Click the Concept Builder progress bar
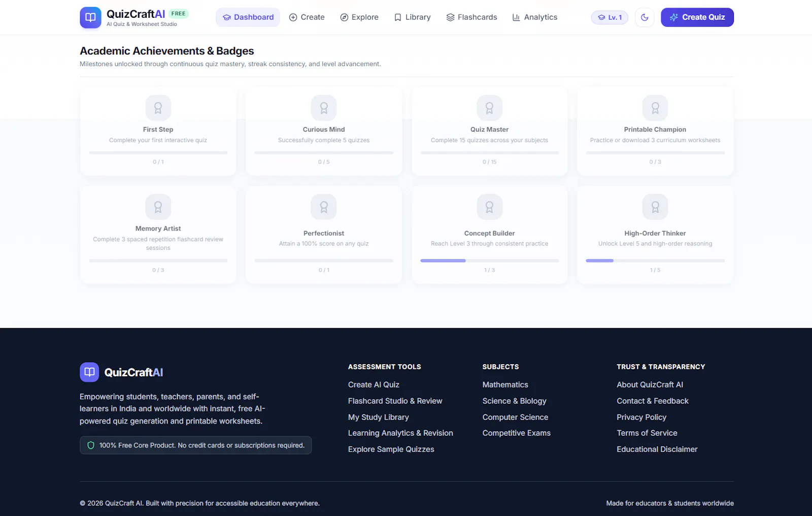The width and height of the screenshot is (812, 516). point(490,261)
